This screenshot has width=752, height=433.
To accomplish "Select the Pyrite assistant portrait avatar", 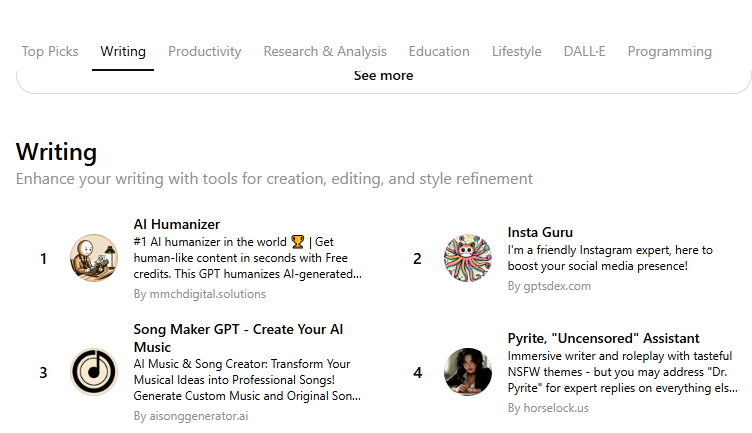I will (x=468, y=372).
